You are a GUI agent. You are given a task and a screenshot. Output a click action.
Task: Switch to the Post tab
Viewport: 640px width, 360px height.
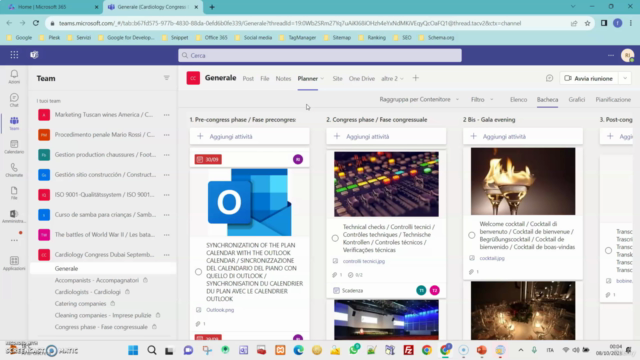click(248, 78)
